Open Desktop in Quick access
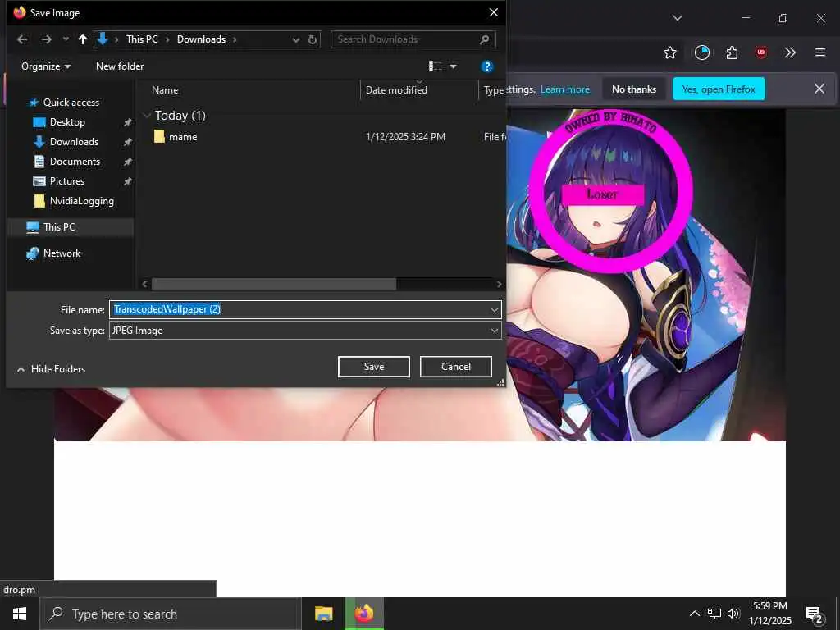 pos(67,122)
